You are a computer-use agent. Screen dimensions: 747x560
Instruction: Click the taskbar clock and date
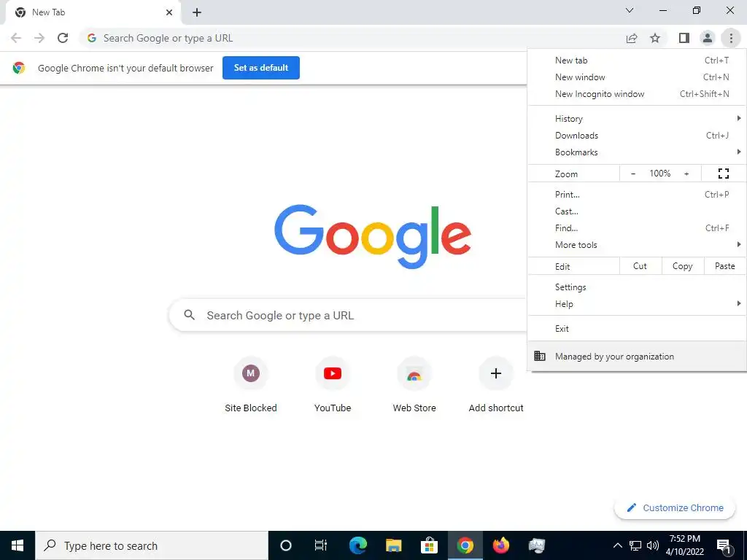click(685, 545)
